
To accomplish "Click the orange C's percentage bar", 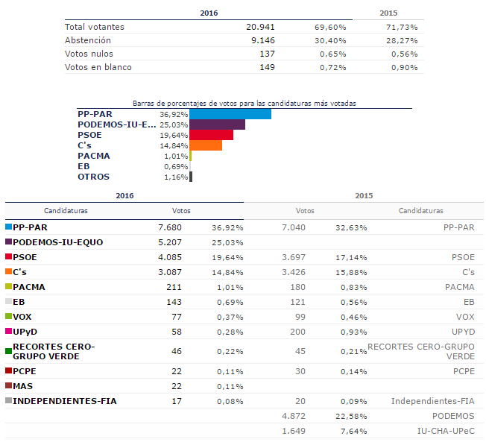I will pyautogui.click(x=206, y=145).
